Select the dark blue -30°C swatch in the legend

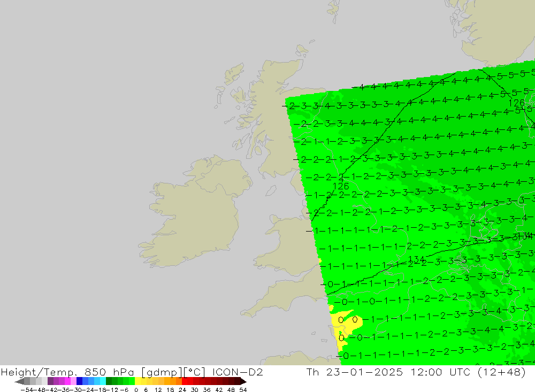coord(80,381)
